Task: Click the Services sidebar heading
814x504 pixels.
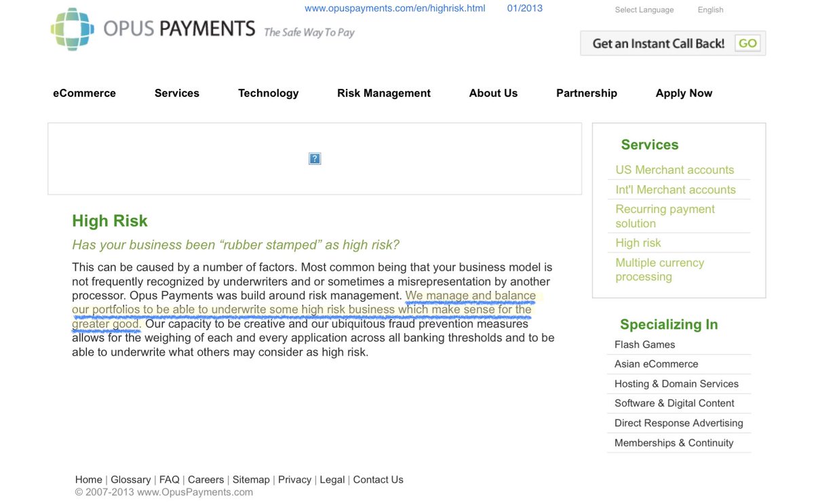Action: pos(650,145)
